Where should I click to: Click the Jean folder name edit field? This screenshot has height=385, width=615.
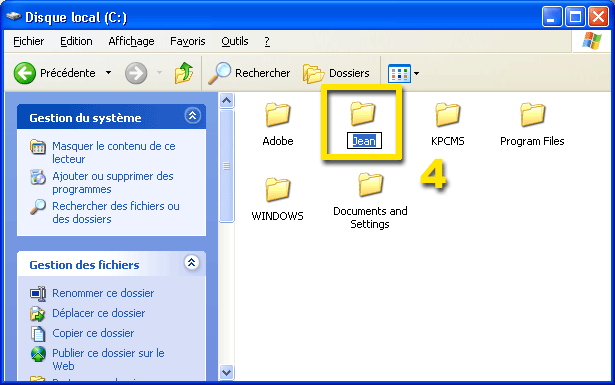tap(364, 141)
